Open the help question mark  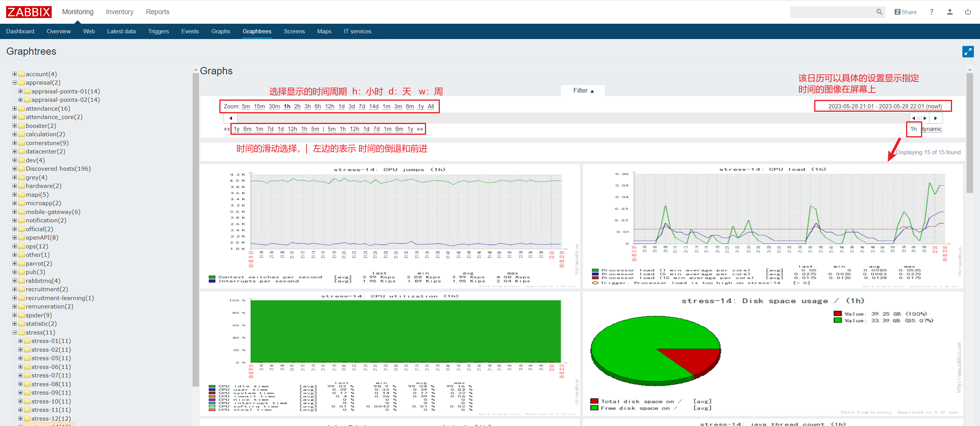coord(931,12)
